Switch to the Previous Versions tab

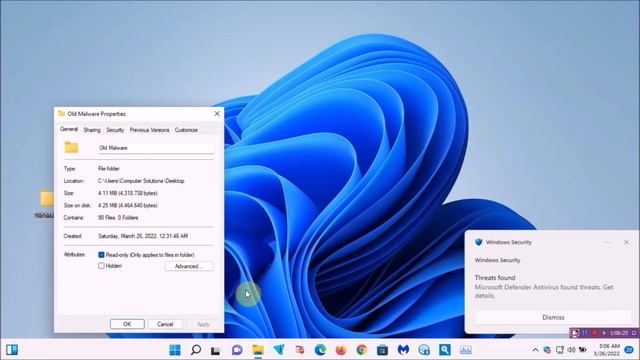tap(149, 130)
